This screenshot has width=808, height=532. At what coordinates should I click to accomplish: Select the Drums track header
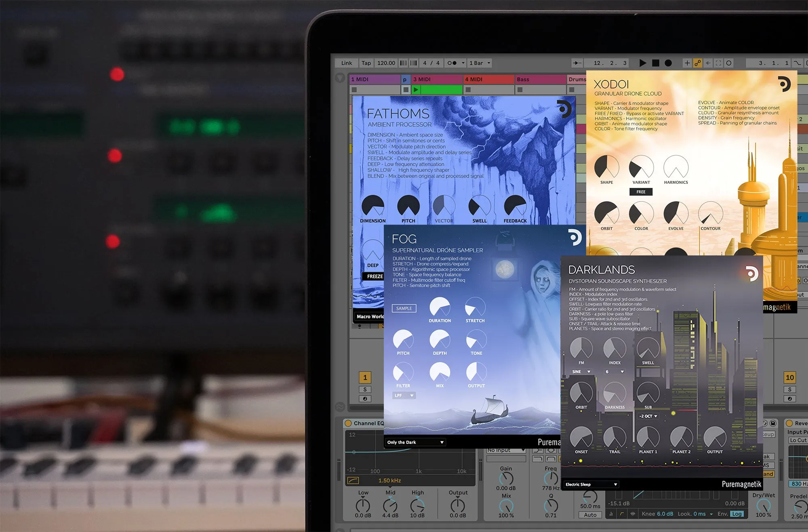click(577, 79)
